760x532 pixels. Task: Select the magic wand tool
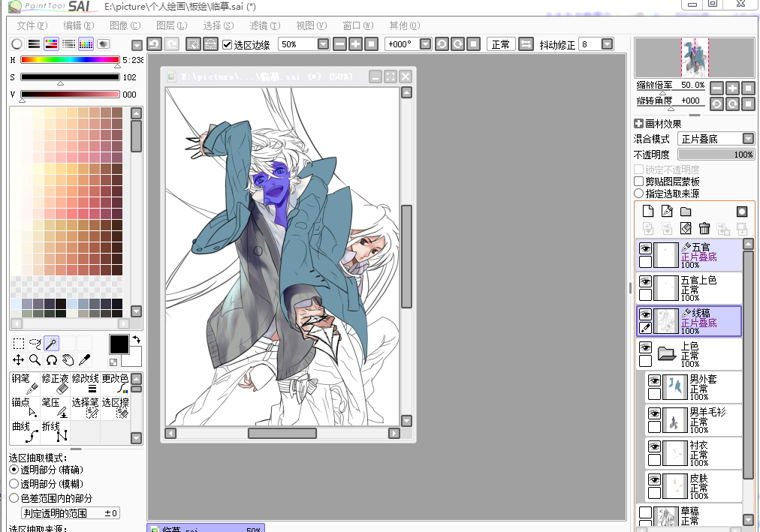click(x=51, y=344)
